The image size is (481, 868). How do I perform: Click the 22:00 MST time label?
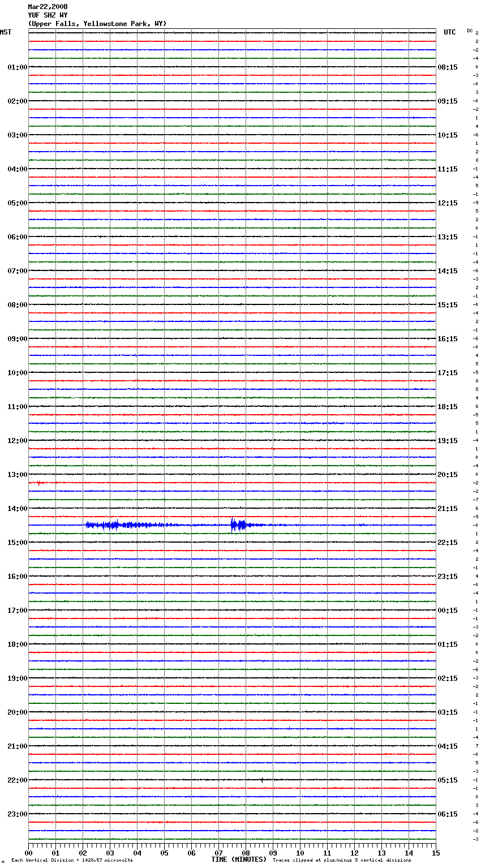point(17,780)
